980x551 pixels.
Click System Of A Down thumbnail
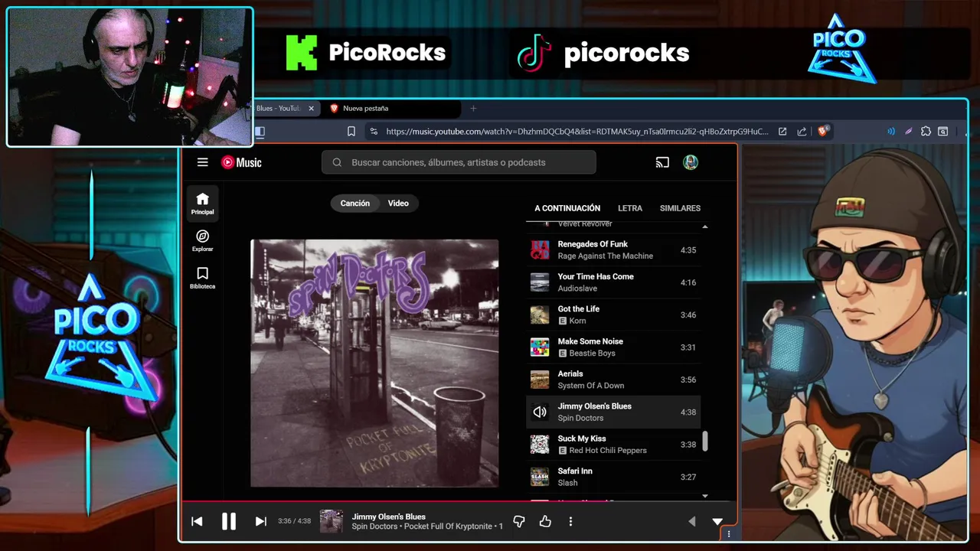[540, 380]
